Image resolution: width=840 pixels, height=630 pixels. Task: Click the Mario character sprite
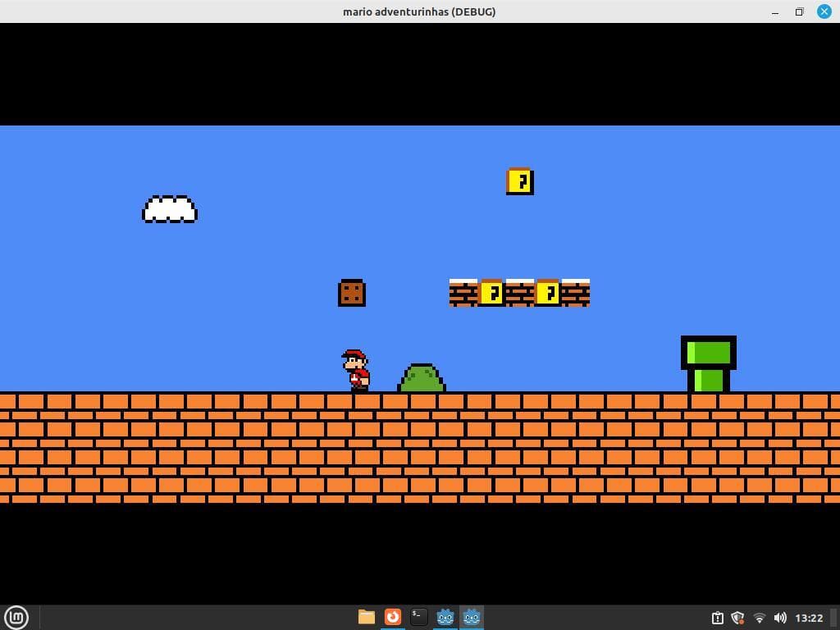[356, 371]
